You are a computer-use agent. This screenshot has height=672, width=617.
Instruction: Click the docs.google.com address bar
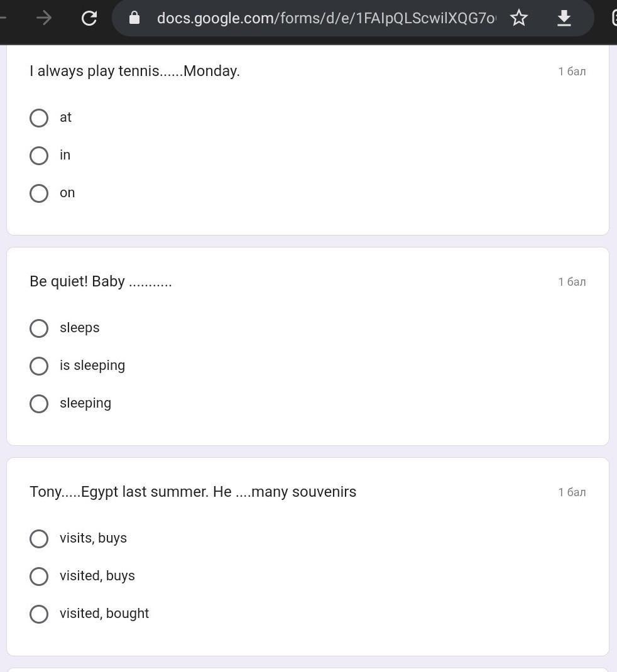(326, 18)
